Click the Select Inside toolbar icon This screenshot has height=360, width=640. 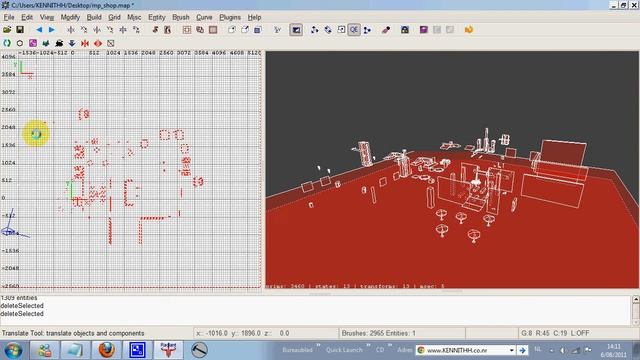[167, 30]
